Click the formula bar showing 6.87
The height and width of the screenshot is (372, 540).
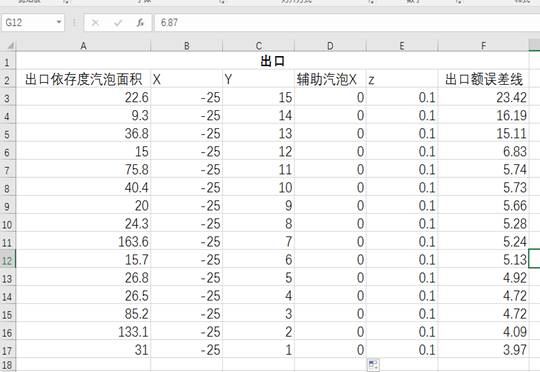[x=347, y=23]
